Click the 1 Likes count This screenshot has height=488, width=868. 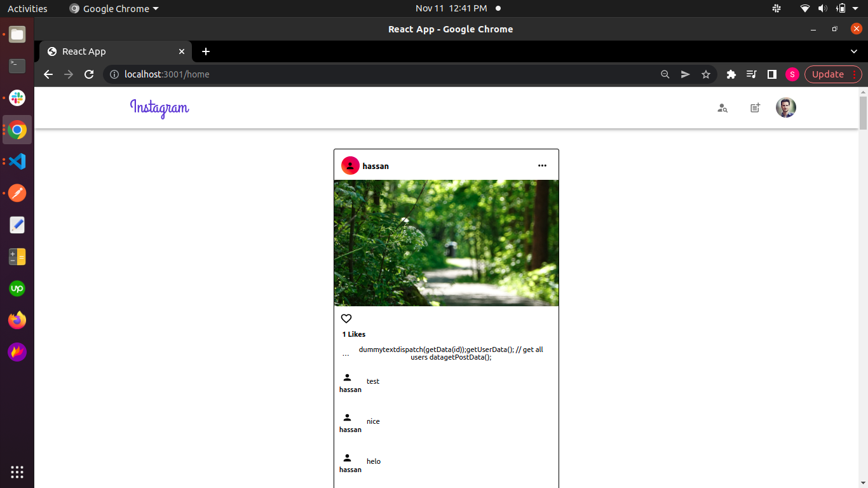pos(354,334)
